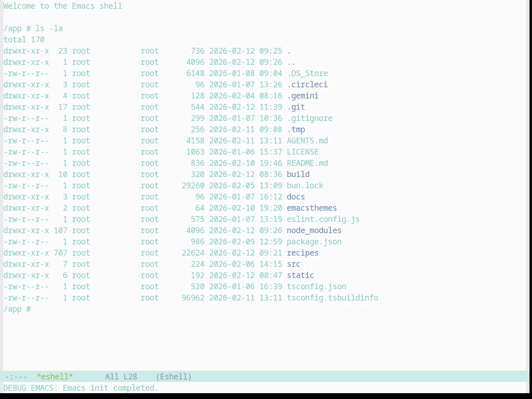
Task: Click the 707 link count of recipes
Action: pos(60,253)
